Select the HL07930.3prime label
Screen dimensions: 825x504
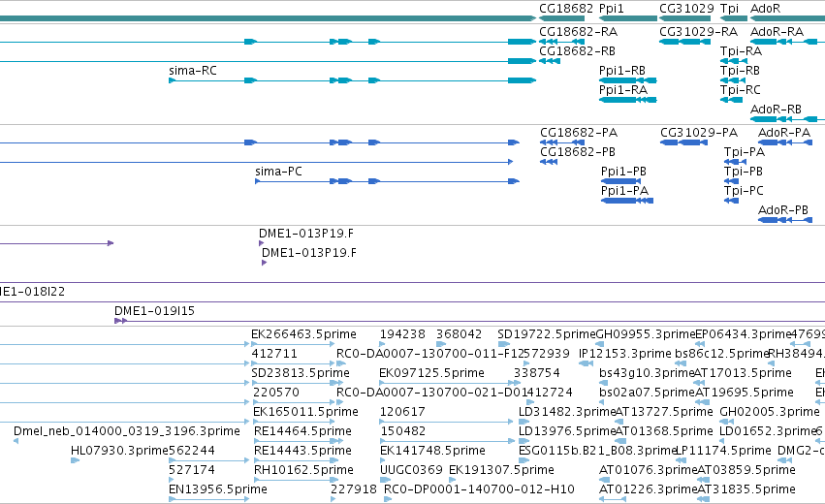pos(119,451)
